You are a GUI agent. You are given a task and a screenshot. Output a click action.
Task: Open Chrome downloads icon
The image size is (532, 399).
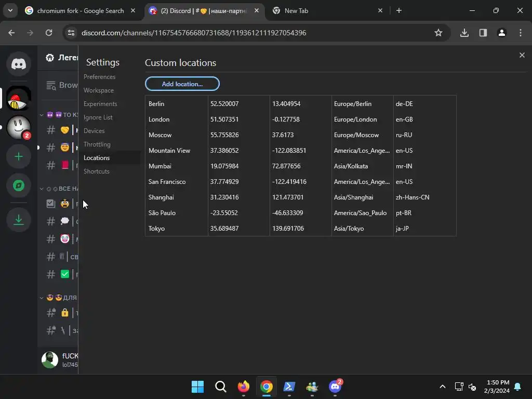coord(464,33)
